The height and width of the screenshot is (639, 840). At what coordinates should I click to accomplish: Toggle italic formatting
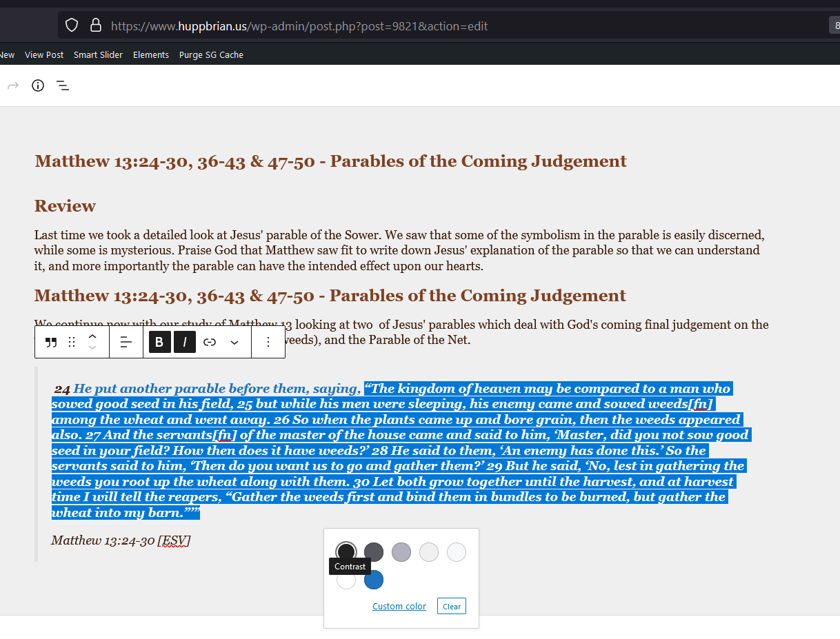tap(185, 342)
